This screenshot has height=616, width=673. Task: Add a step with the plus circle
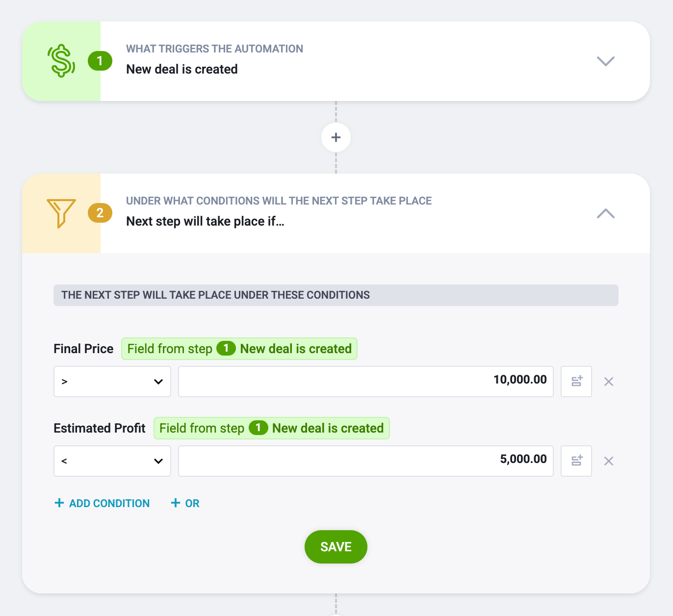point(336,137)
